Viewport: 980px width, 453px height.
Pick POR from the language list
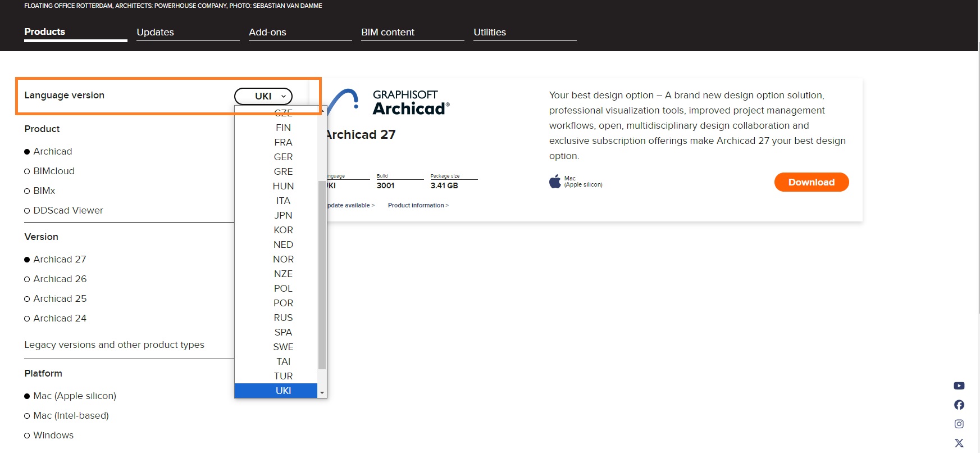276,303
